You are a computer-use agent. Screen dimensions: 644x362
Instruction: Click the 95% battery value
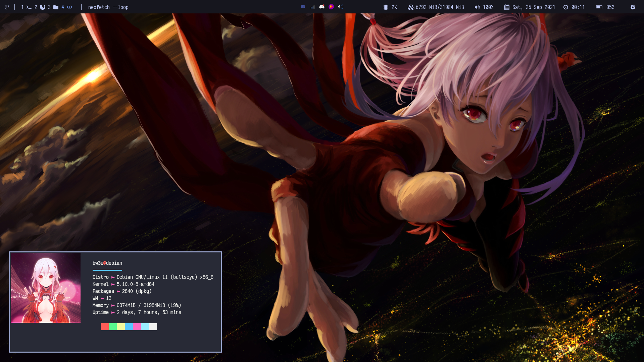610,7
